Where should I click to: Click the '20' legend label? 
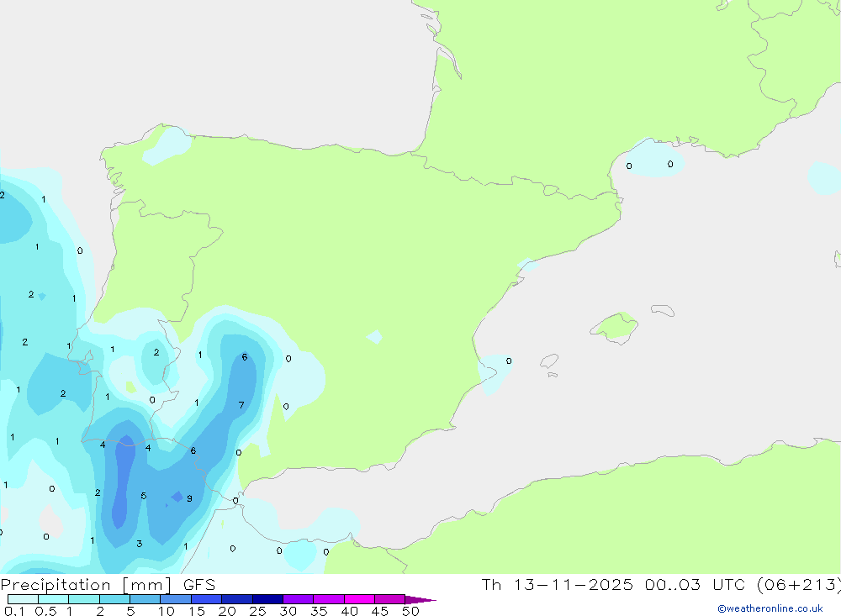(227, 611)
